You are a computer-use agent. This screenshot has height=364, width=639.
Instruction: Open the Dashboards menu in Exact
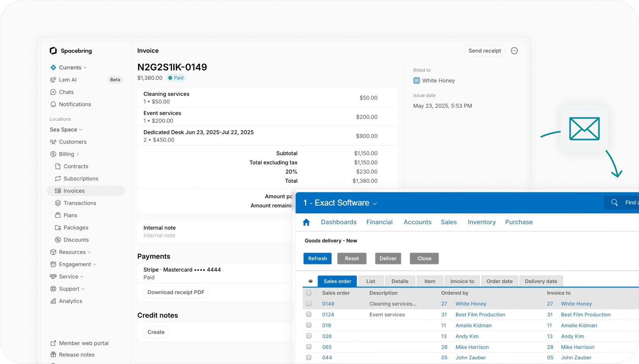tap(339, 222)
